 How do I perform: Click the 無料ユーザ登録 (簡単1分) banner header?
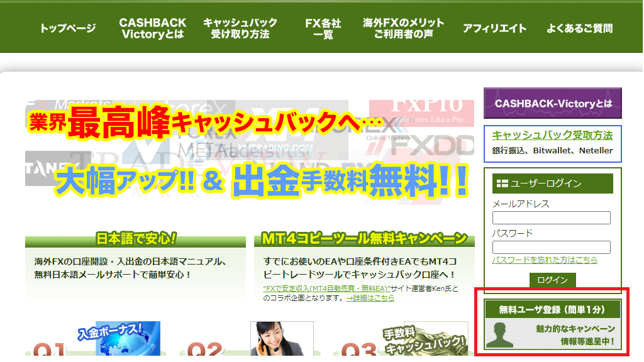[553, 309]
